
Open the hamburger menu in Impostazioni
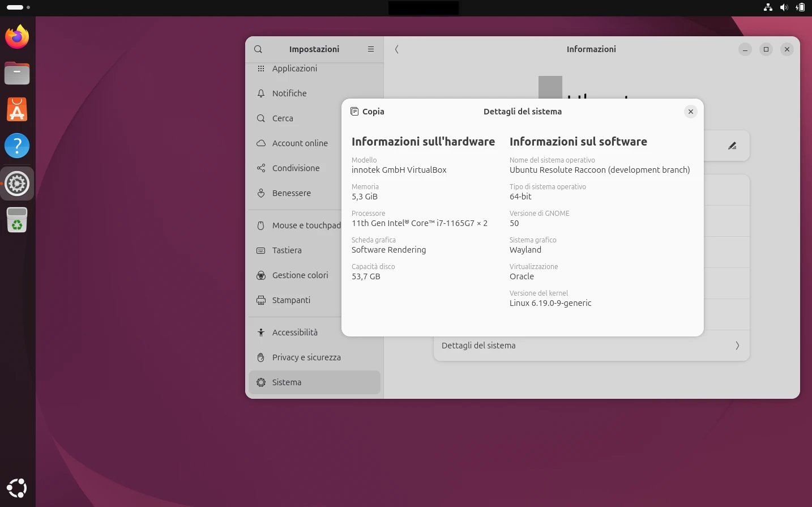click(x=371, y=49)
